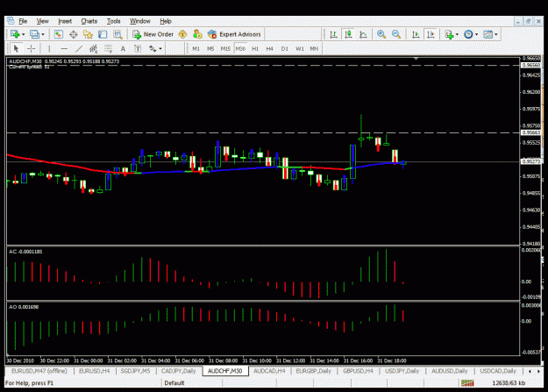The height and width of the screenshot is (392, 548).
Task: Switch to the EURUSD,M47 (offline) tab
Action: tap(39, 371)
